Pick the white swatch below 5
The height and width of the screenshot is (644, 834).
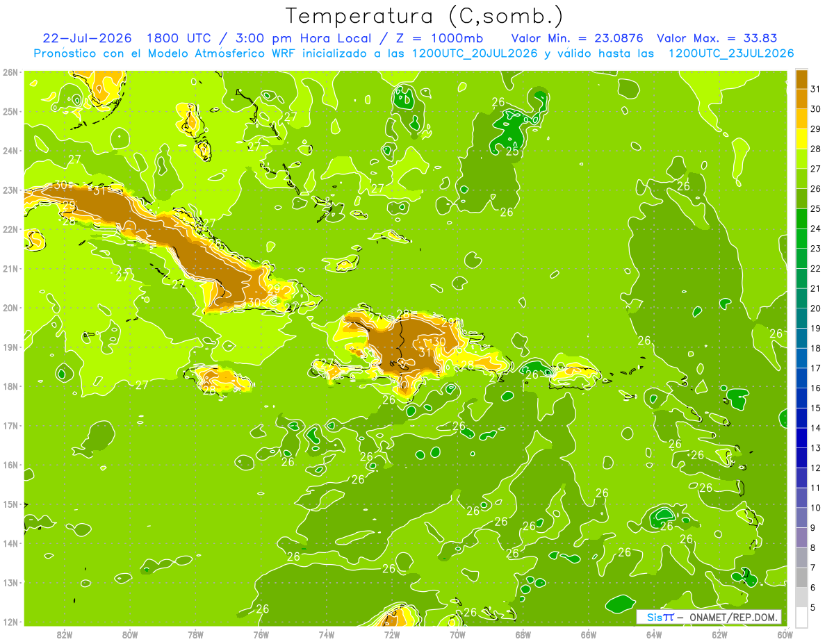point(801,617)
